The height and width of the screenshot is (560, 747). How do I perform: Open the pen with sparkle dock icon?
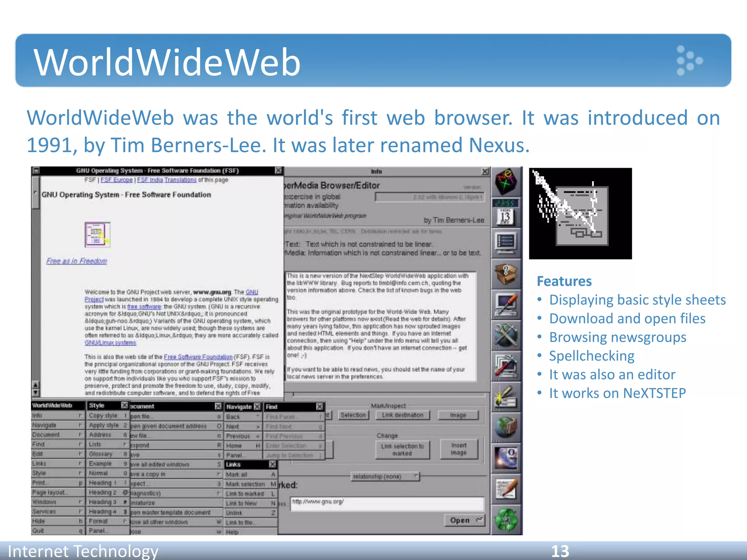click(506, 397)
